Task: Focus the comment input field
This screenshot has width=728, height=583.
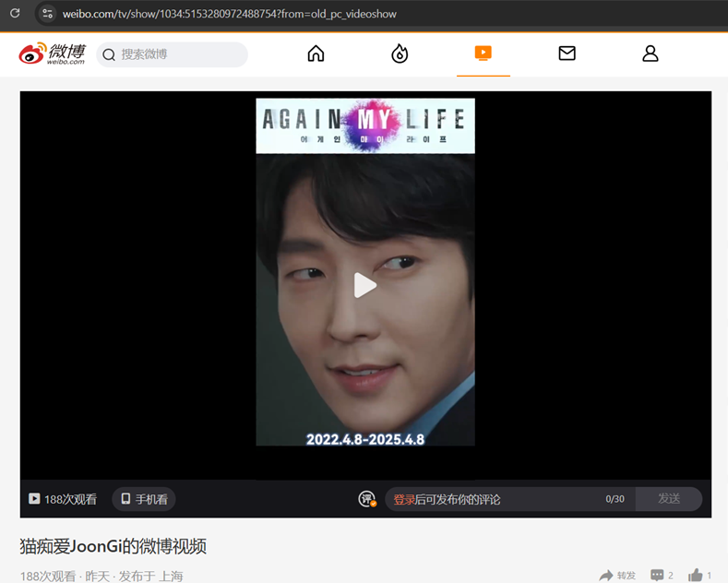Action: 510,499
